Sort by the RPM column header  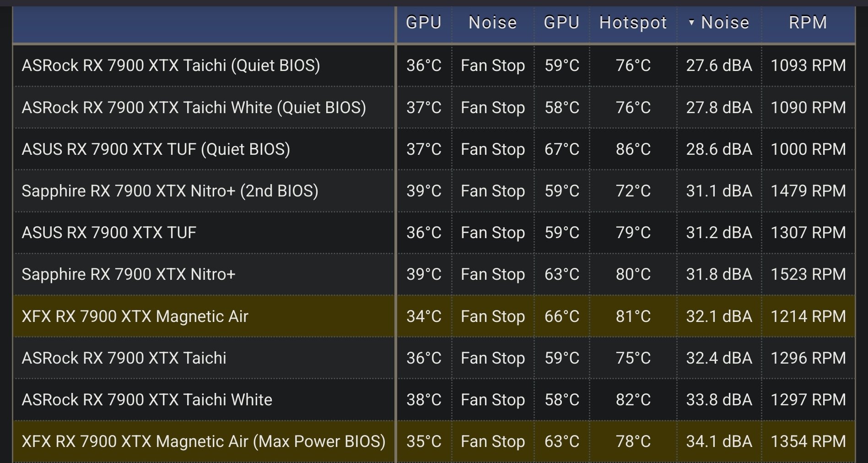[x=808, y=22]
